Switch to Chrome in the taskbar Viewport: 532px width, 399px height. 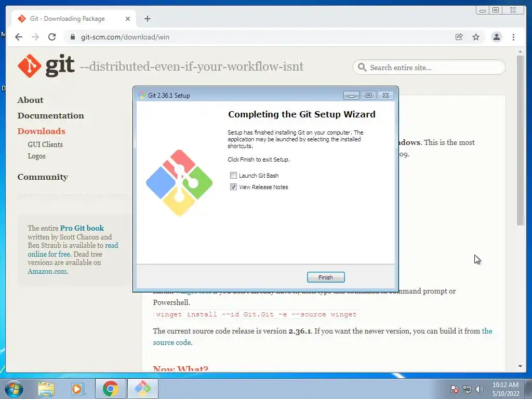coord(110,389)
